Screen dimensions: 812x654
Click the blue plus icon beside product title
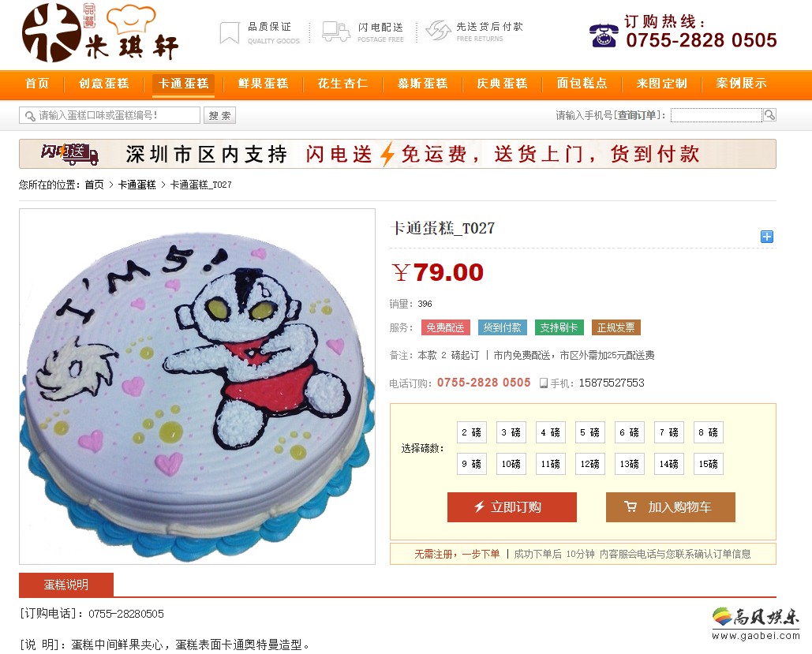767,237
